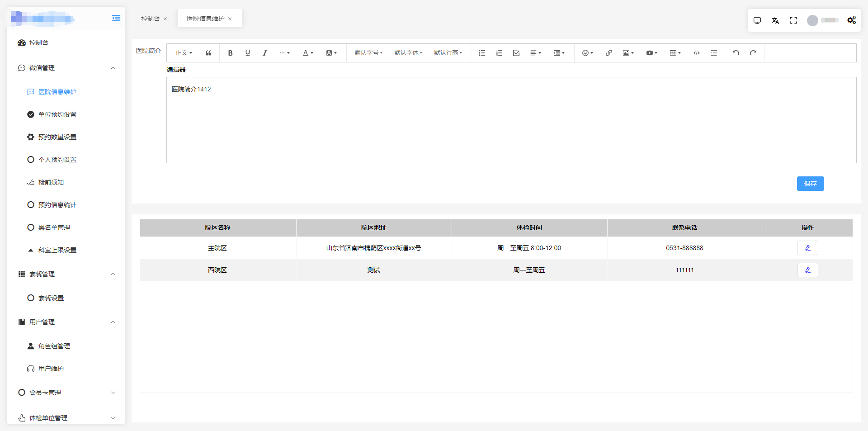Open 角色组管理 page
868x431 pixels.
tap(66, 346)
